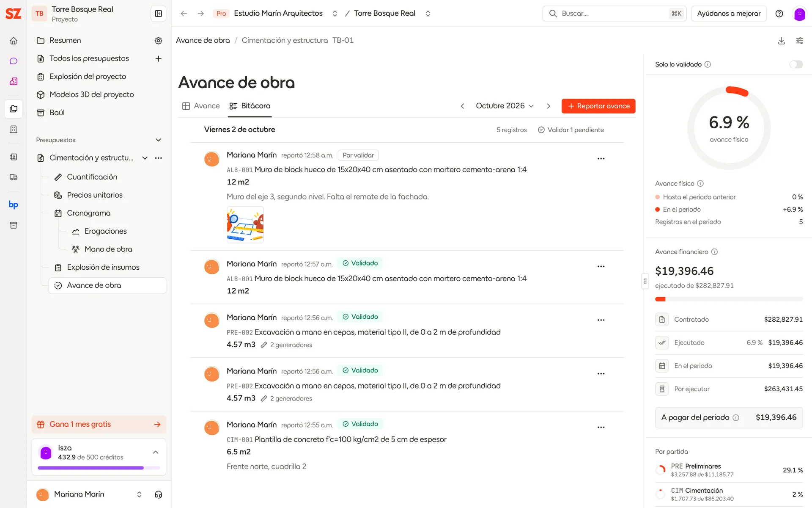Open Octubre 2026 month dropdown
812x508 pixels.
pyautogui.click(x=505, y=106)
